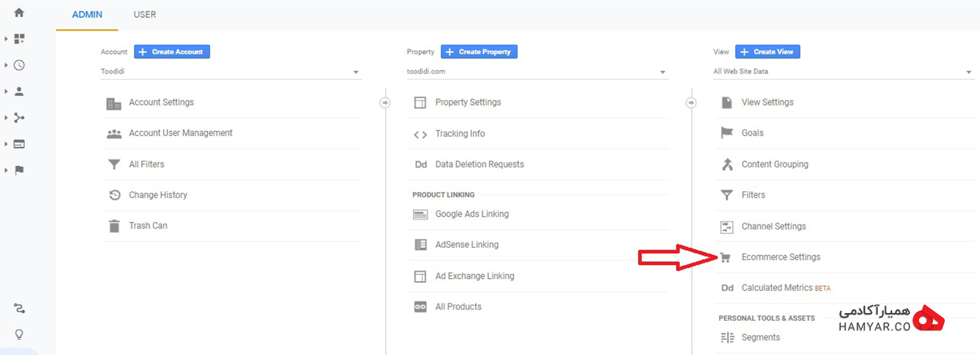Open Realtime clock icon in sidebar
The width and height of the screenshot is (980, 355).
tap(19, 65)
